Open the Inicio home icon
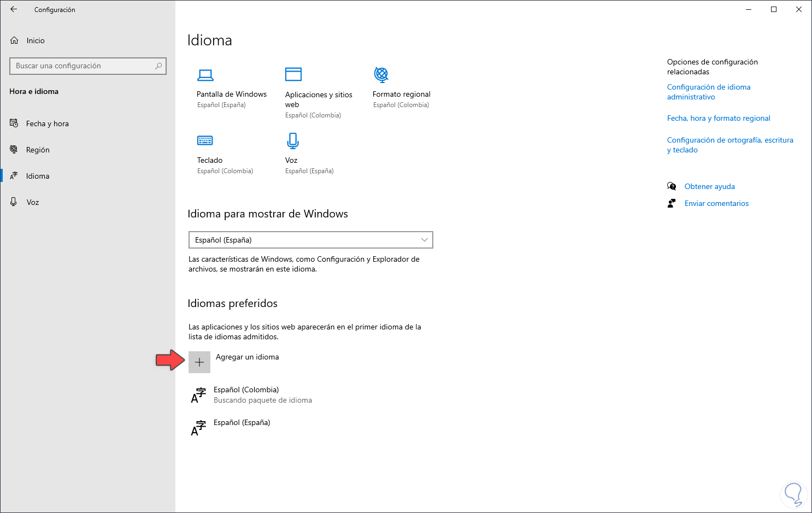 pyautogui.click(x=14, y=40)
